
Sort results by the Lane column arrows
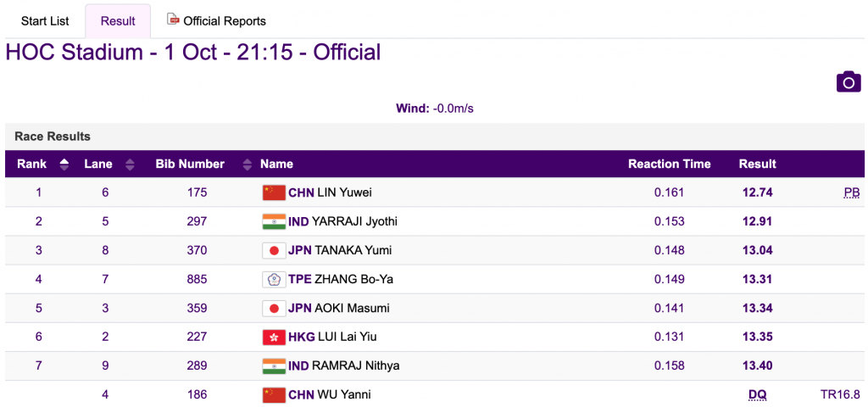click(130, 164)
